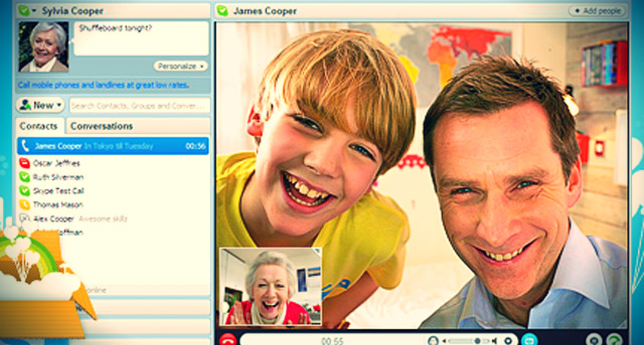644x345 pixels.
Task: Click Ruth Silverman's green online status icon
Action: tap(24, 177)
